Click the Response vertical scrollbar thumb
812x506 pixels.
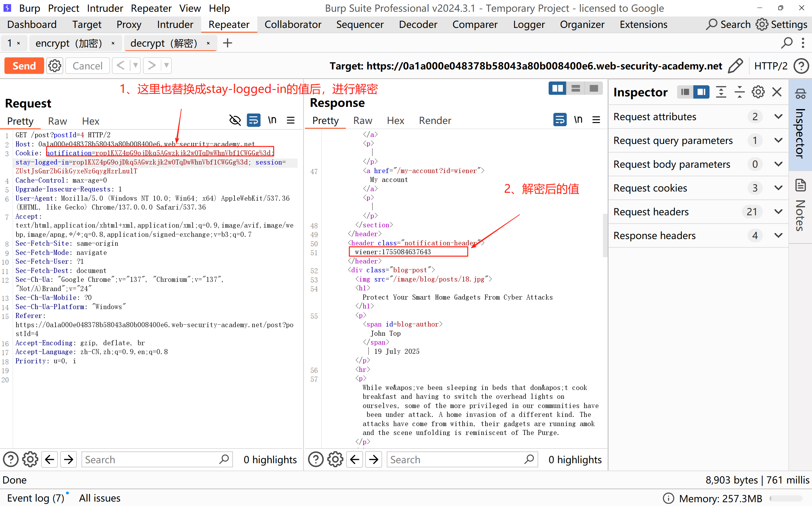pyautogui.click(x=605, y=235)
